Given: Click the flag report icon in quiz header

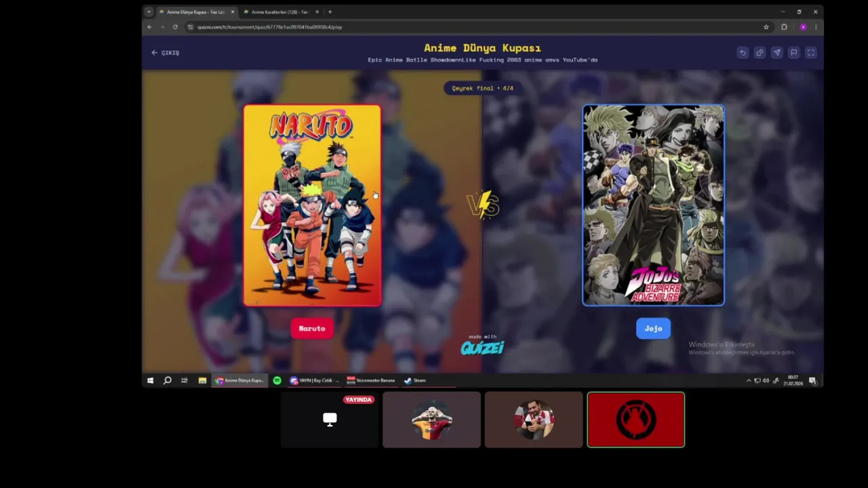Looking at the screenshot, I should click(x=793, y=53).
